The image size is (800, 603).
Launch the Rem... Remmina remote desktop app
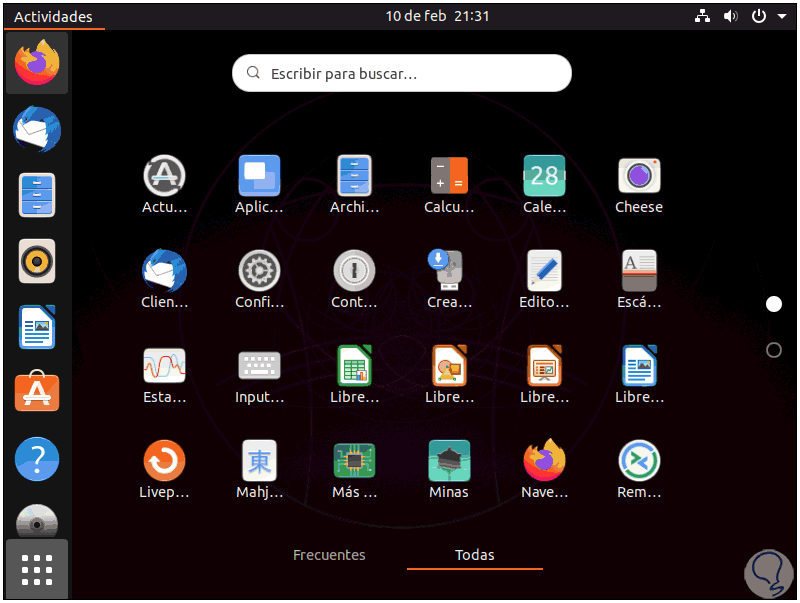639,470
